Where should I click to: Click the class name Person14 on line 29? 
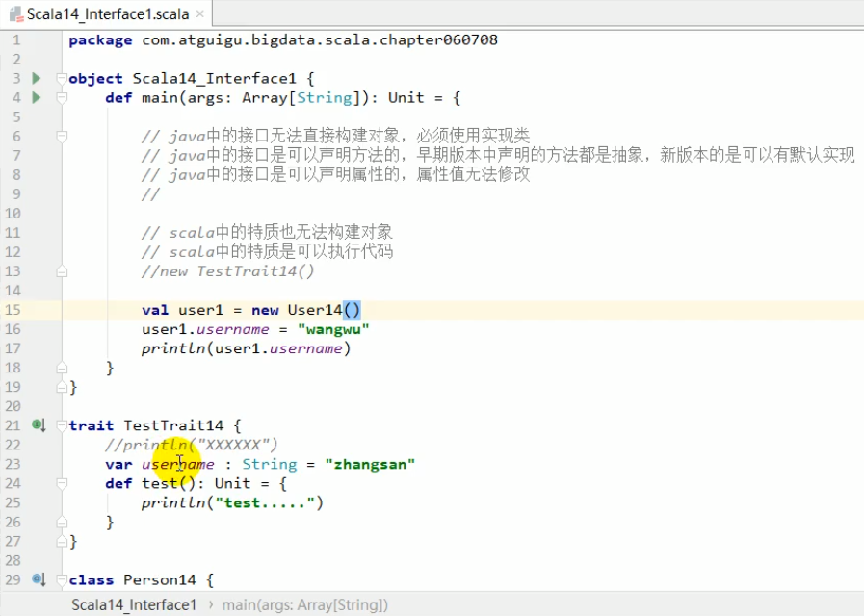[160, 579]
